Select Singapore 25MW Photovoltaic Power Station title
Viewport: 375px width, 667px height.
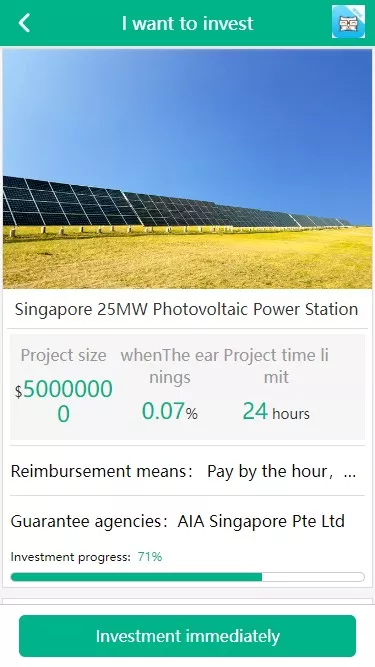point(186,309)
